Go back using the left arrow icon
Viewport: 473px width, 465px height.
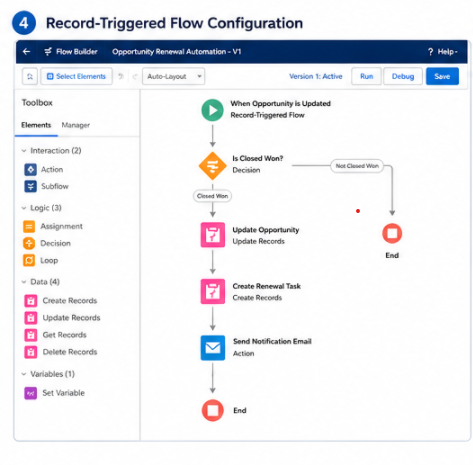(26, 52)
